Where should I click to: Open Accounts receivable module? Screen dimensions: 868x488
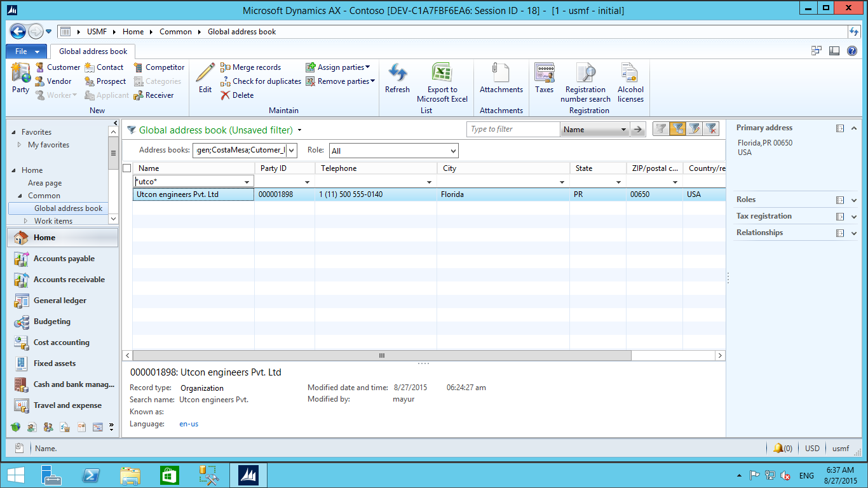[62, 280]
